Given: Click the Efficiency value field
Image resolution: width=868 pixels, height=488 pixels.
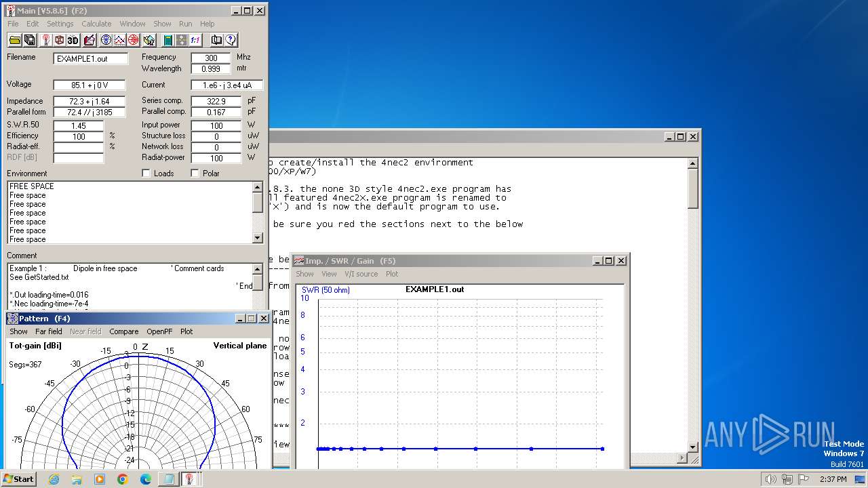Looking at the screenshot, I should click(x=78, y=136).
